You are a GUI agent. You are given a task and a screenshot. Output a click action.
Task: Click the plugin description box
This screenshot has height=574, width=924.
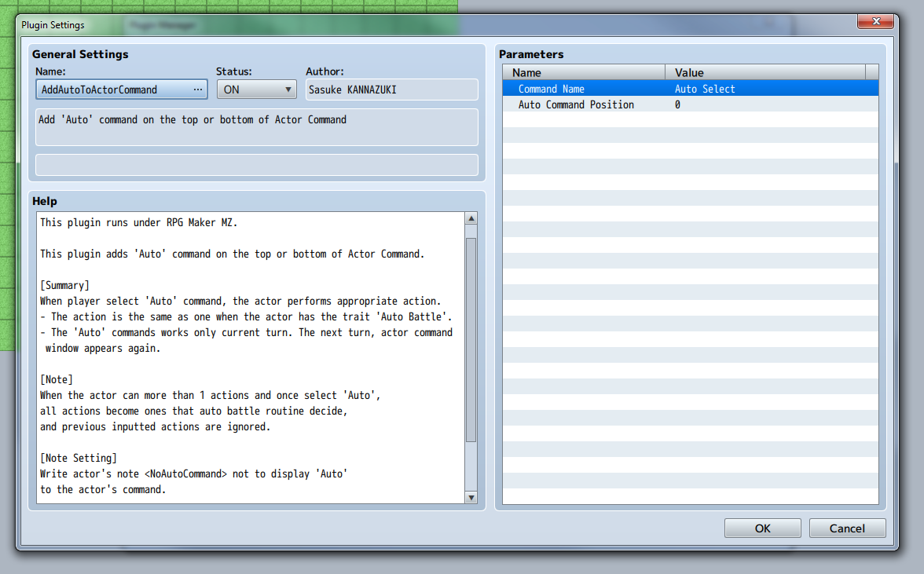point(255,128)
